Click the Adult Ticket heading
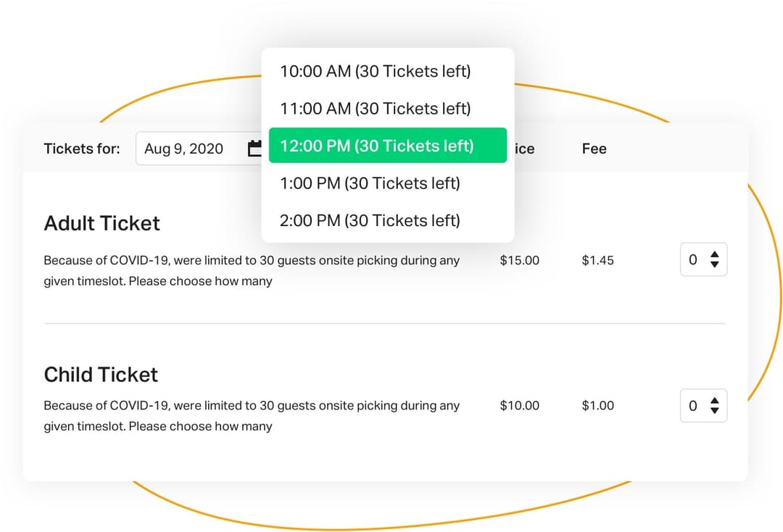 pyautogui.click(x=101, y=223)
